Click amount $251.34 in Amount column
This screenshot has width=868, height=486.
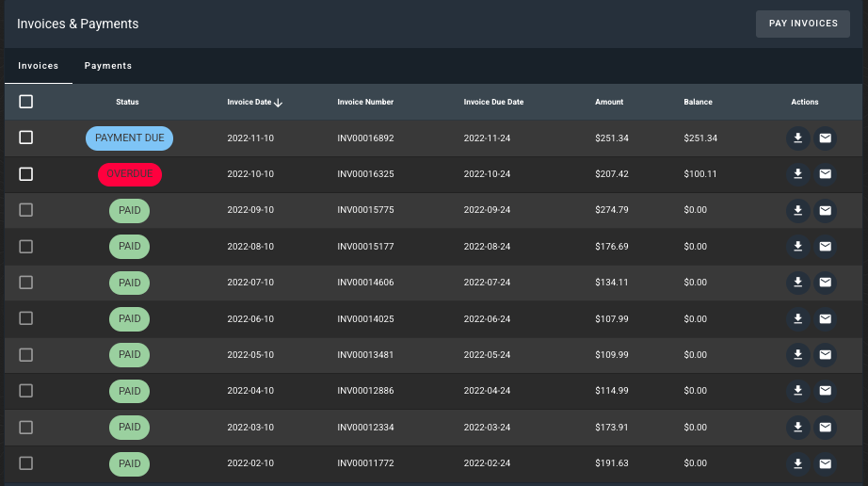pyautogui.click(x=612, y=138)
